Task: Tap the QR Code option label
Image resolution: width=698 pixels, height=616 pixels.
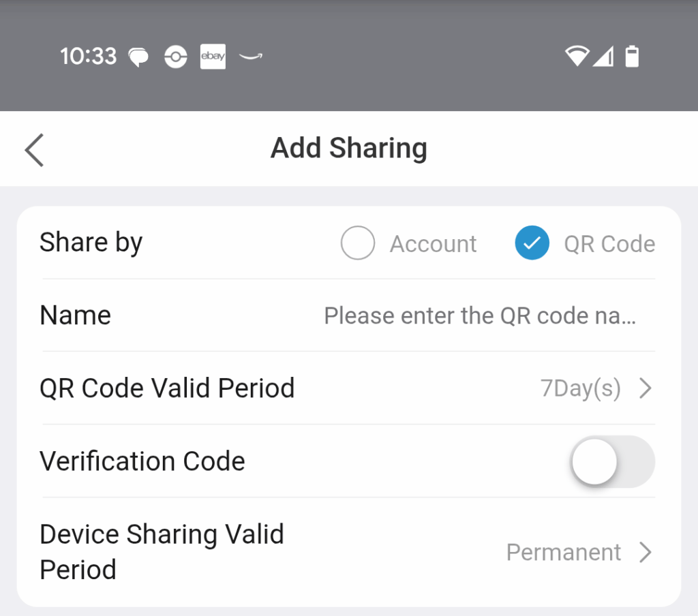Action: (x=609, y=244)
